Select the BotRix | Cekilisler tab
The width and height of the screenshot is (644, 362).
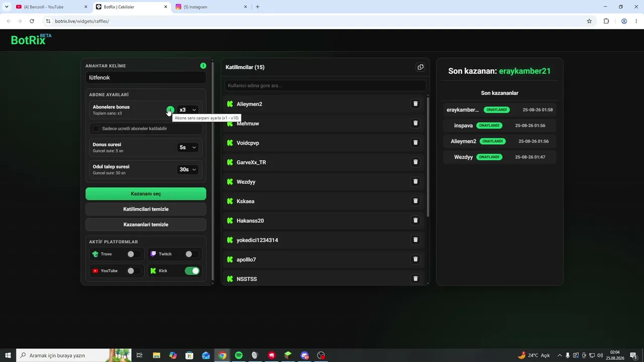click(132, 7)
